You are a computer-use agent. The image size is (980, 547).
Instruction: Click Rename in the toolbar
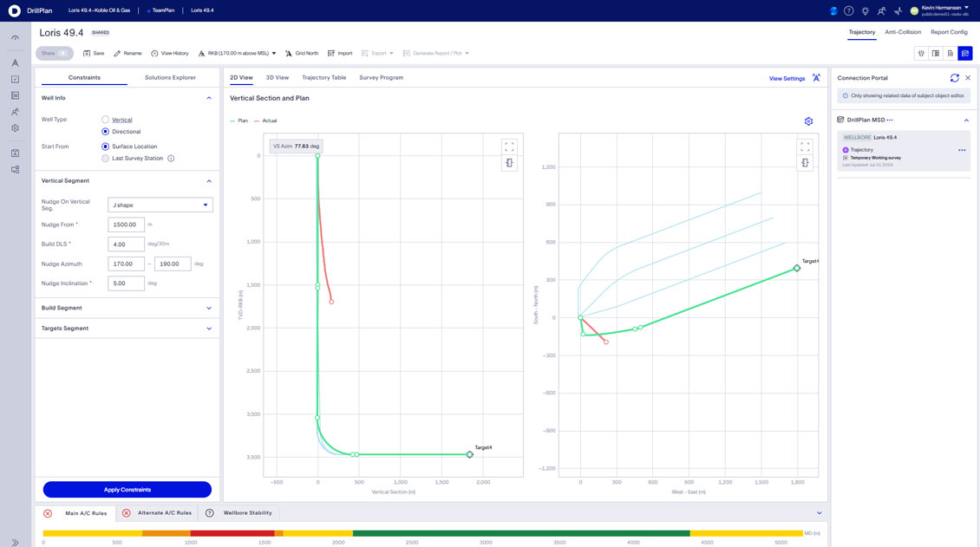pos(127,54)
